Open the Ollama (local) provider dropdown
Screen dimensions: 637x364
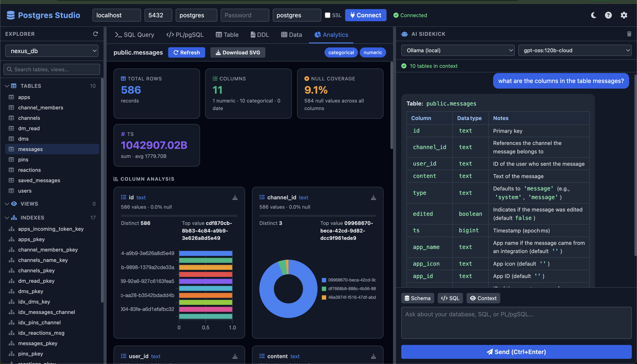pyautogui.click(x=458, y=50)
